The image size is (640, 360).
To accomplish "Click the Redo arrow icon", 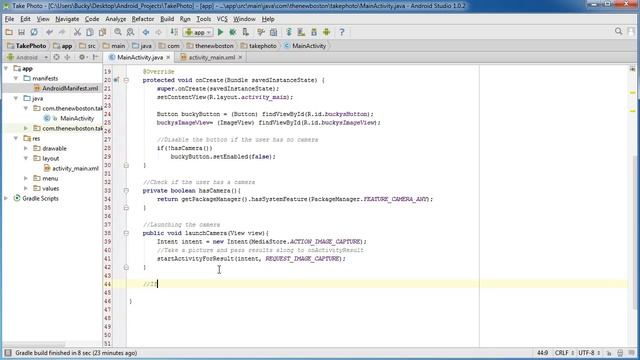I will (62, 32).
